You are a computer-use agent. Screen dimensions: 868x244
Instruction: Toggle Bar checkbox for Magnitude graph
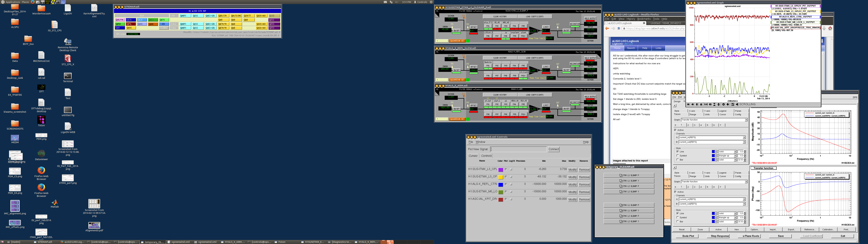(678, 160)
